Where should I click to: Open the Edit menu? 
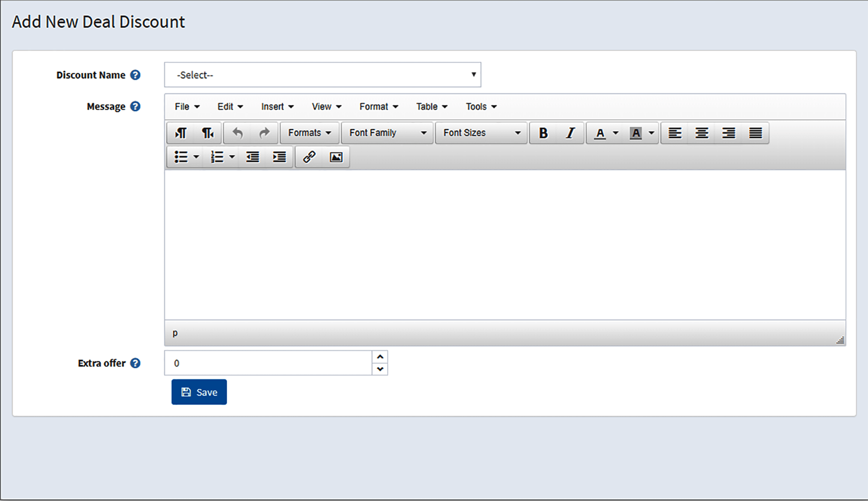tap(230, 107)
